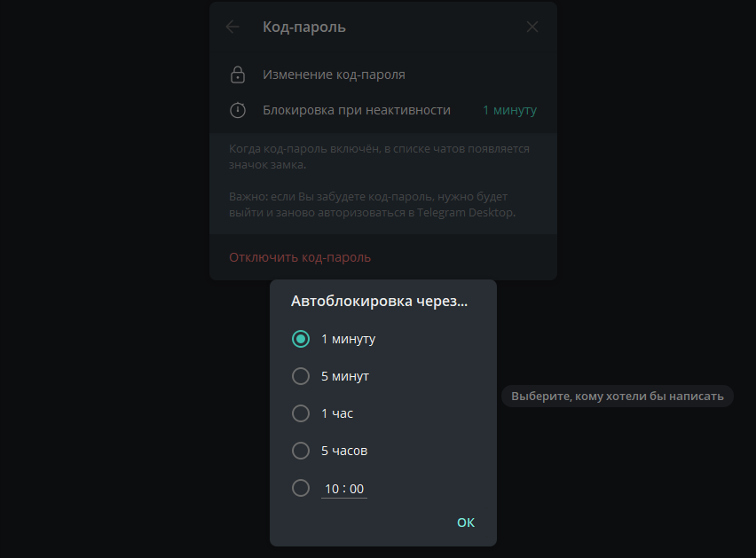Click the green '1 минуту' value

coord(509,111)
